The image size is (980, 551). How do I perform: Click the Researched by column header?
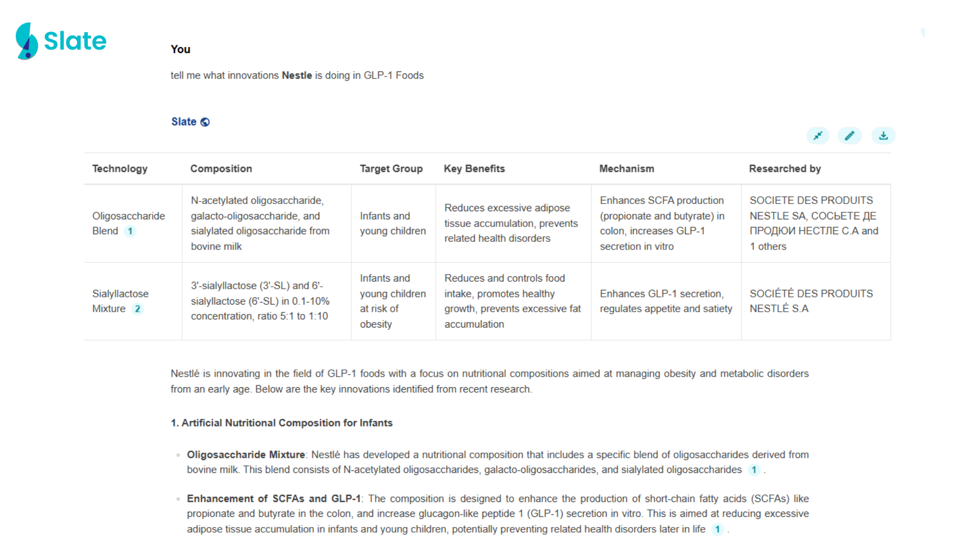coord(785,169)
